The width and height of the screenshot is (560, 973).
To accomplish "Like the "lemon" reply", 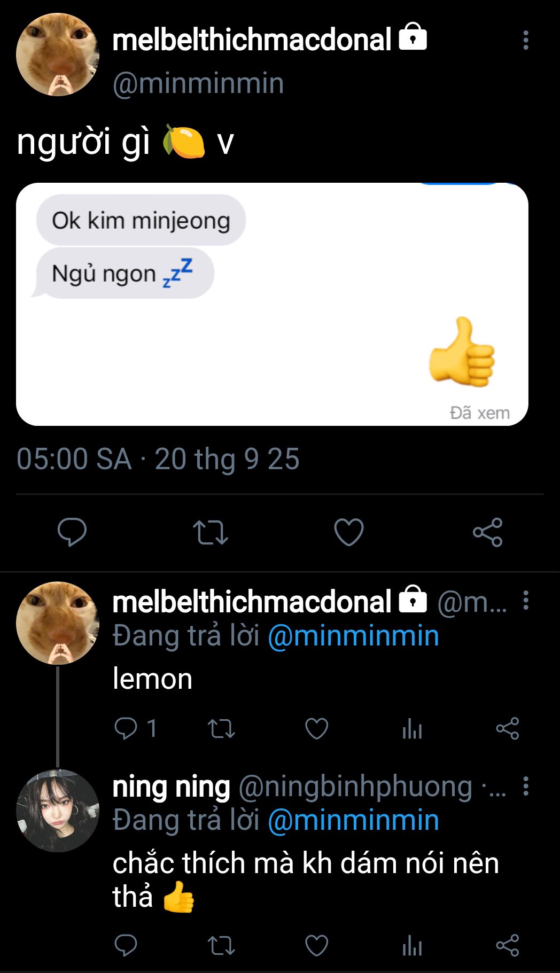I will pos(316,728).
